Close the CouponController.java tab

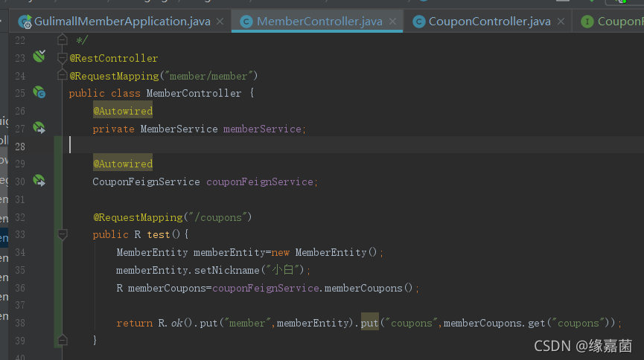click(561, 22)
